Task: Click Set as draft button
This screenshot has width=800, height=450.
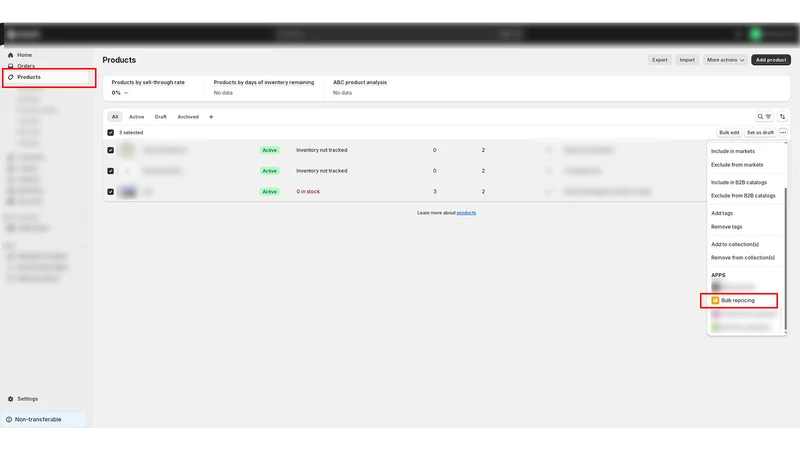Action: tap(760, 133)
